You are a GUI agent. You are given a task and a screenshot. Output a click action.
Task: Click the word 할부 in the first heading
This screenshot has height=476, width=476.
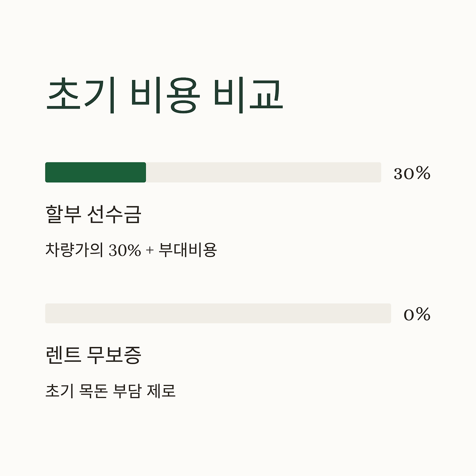pyautogui.click(x=63, y=214)
